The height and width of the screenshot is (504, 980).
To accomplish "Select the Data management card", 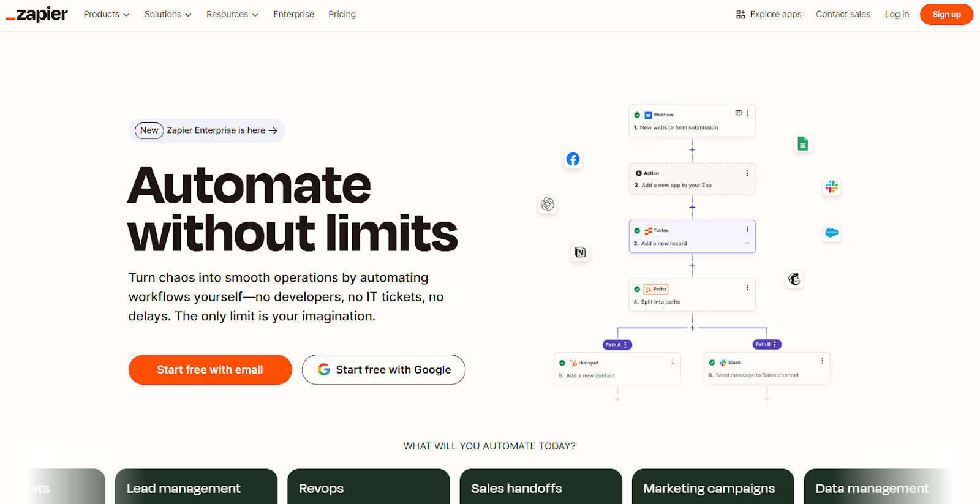I will 878,487.
